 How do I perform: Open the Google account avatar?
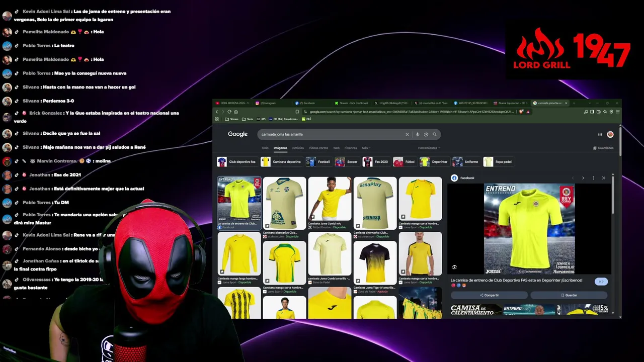pyautogui.click(x=610, y=134)
